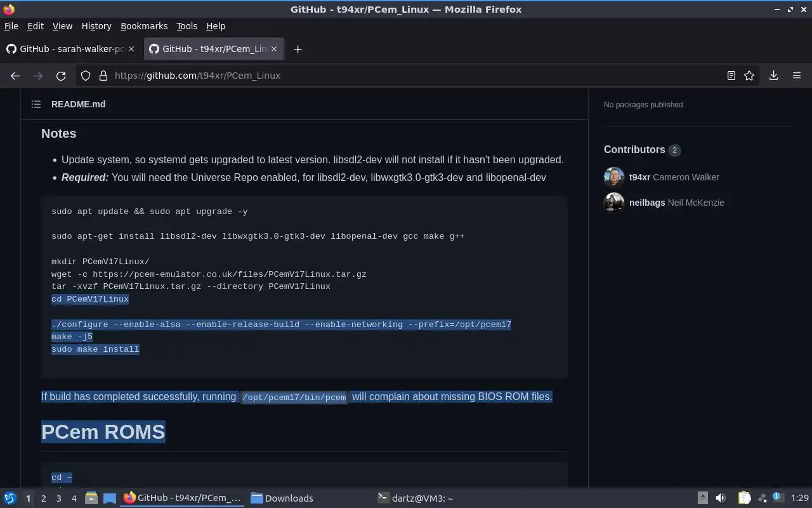Click neilbags contributor avatar

(x=614, y=203)
